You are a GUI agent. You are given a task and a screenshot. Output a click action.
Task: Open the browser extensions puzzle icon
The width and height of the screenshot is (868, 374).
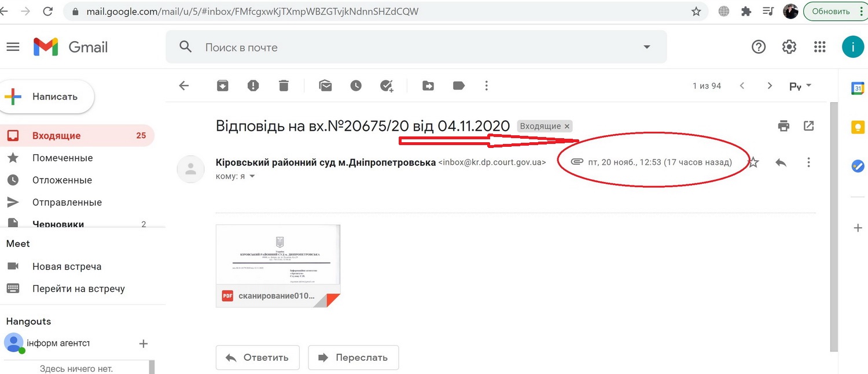[x=746, y=11]
